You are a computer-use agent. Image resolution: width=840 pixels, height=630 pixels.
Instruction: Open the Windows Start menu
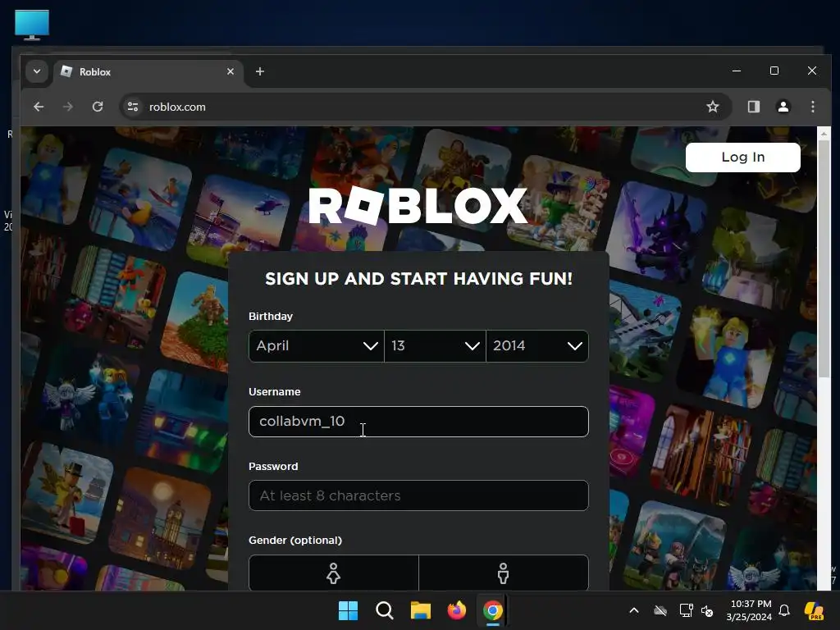[x=348, y=610]
